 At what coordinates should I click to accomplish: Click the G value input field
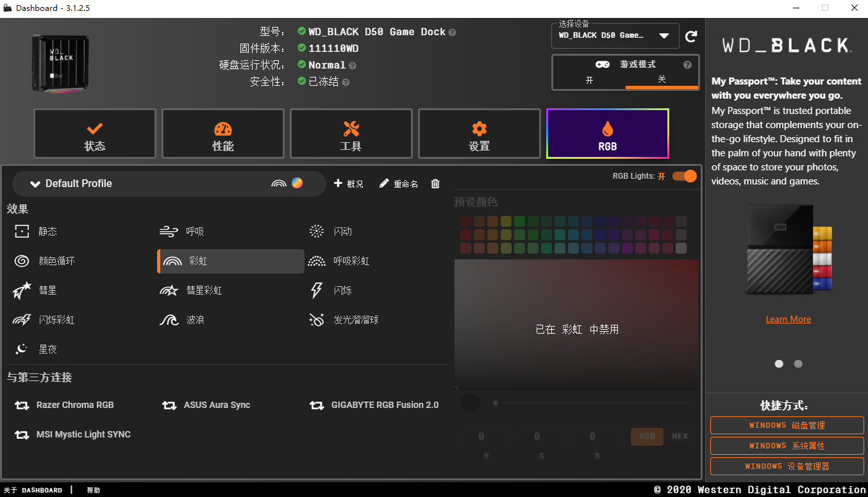coord(542,437)
